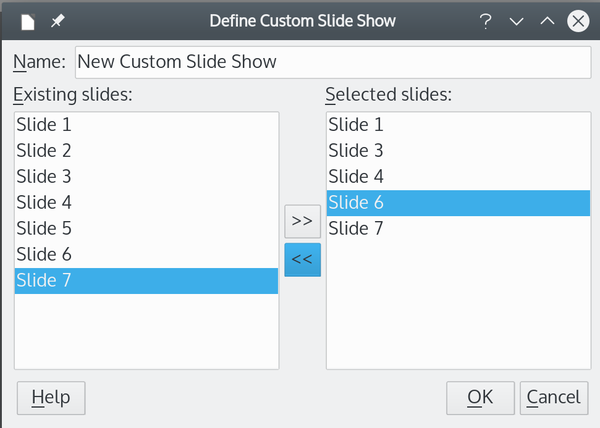Viewport: 600px width, 428px height.
Task: Select Slide 7 in Selected slides list
Action: pos(458,228)
